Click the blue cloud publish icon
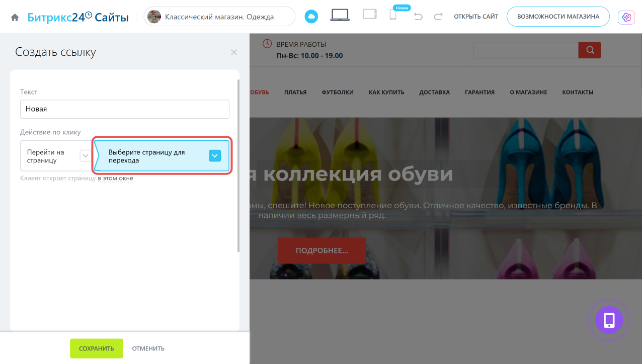Image resolution: width=642 pixels, height=364 pixels. [x=311, y=17]
